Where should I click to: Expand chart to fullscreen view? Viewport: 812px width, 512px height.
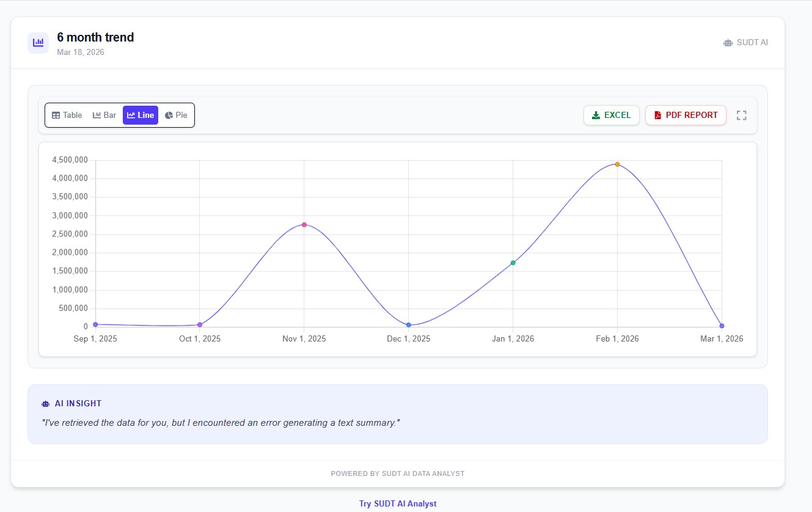click(741, 115)
